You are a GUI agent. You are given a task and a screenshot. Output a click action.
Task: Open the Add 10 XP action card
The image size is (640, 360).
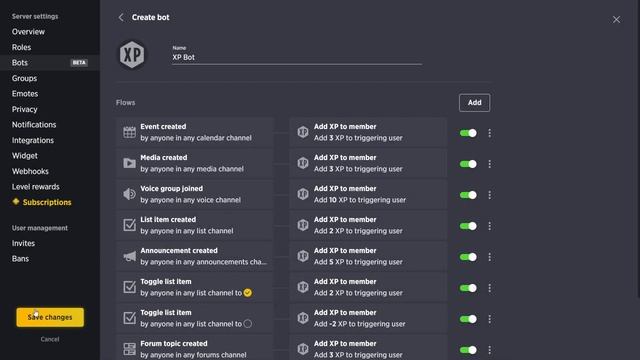click(368, 194)
